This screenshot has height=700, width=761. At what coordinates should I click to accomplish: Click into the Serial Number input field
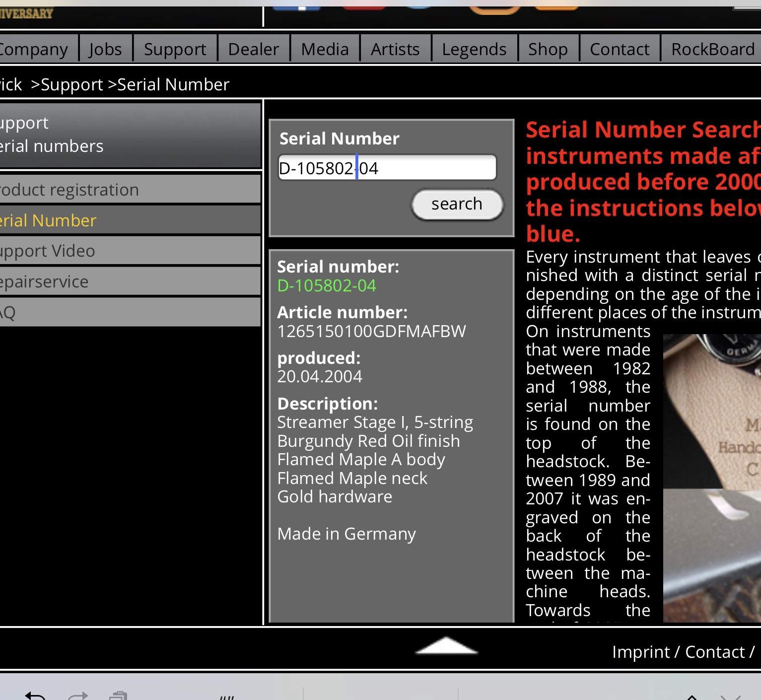click(387, 168)
